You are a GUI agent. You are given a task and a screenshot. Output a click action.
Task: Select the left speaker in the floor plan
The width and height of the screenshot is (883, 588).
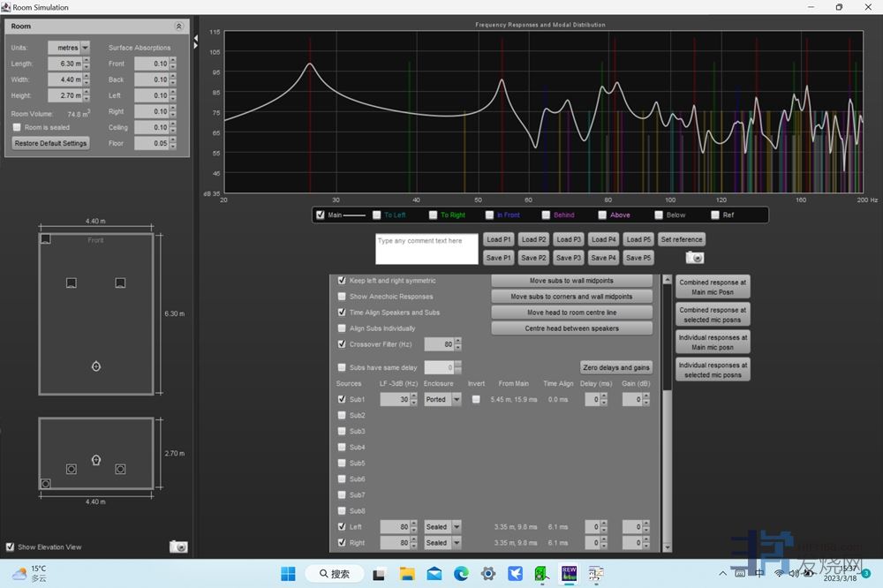[x=72, y=283]
